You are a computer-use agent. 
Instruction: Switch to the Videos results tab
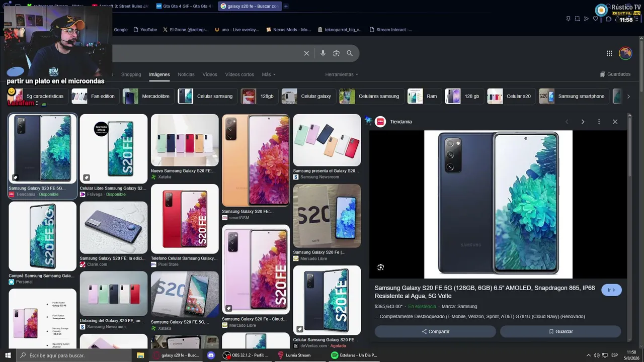pyautogui.click(x=210, y=74)
